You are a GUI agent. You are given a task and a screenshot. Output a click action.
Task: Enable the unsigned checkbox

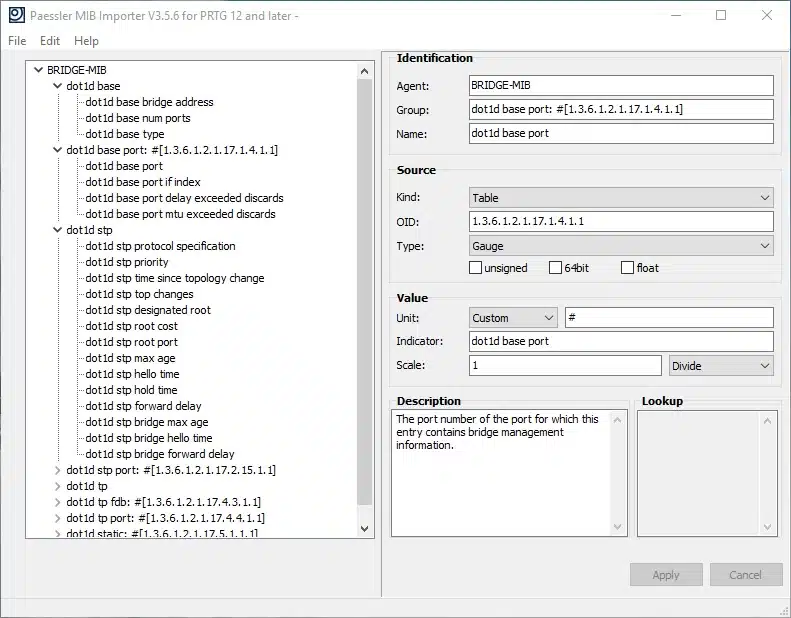(x=475, y=267)
